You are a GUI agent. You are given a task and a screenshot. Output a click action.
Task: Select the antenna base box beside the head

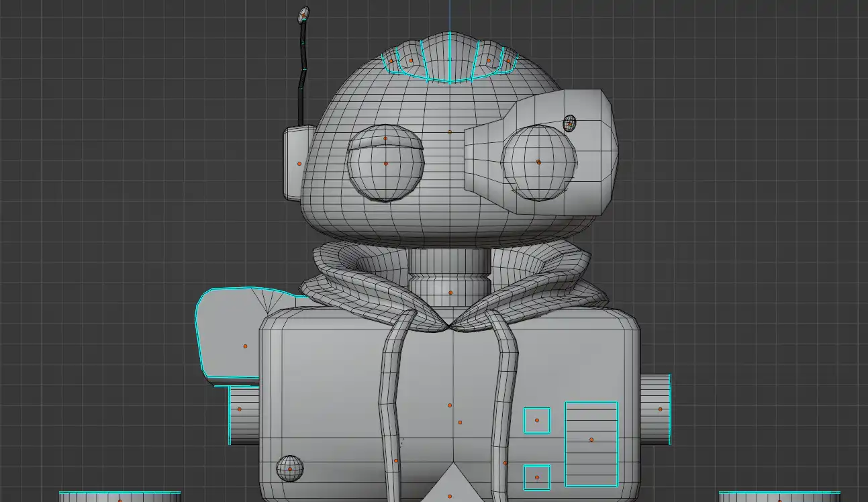coord(294,163)
